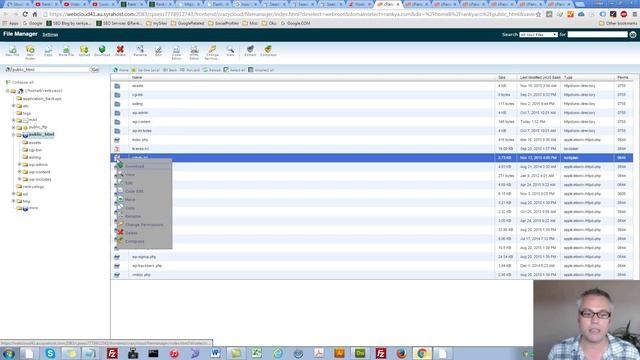Viewport: 640px width, 360px height.
Task: Select the xmlrpc.php file row
Action: pos(371,275)
